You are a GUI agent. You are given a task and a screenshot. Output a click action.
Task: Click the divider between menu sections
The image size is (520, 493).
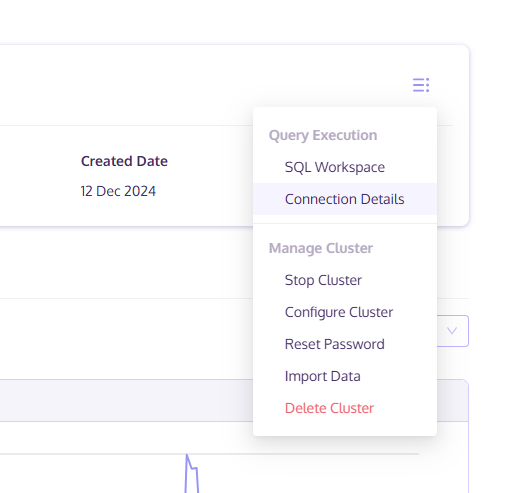point(345,223)
